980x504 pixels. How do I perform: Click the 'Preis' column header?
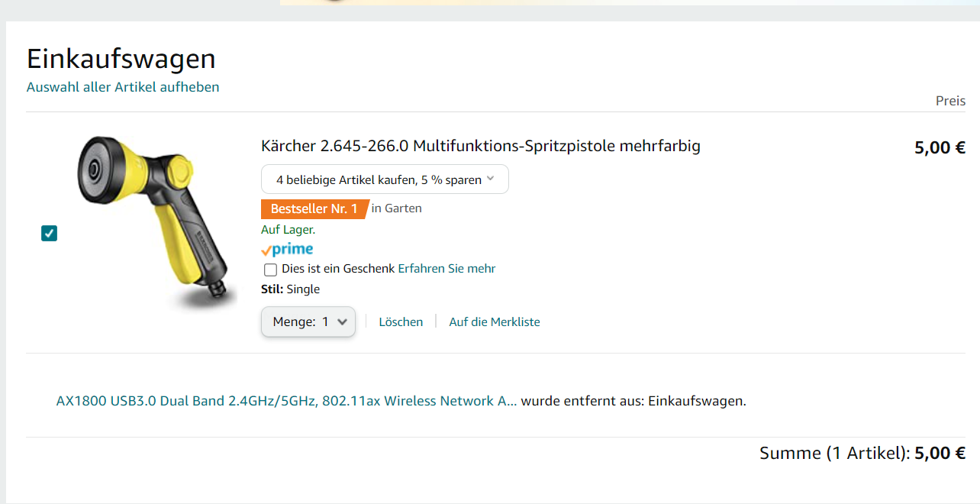950,101
